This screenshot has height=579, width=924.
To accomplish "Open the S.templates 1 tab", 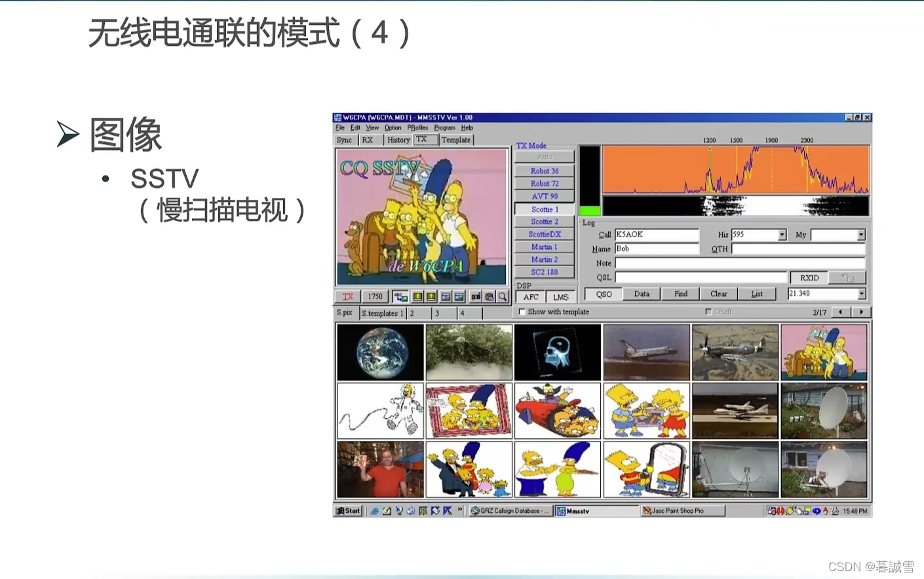I will click(x=383, y=313).
